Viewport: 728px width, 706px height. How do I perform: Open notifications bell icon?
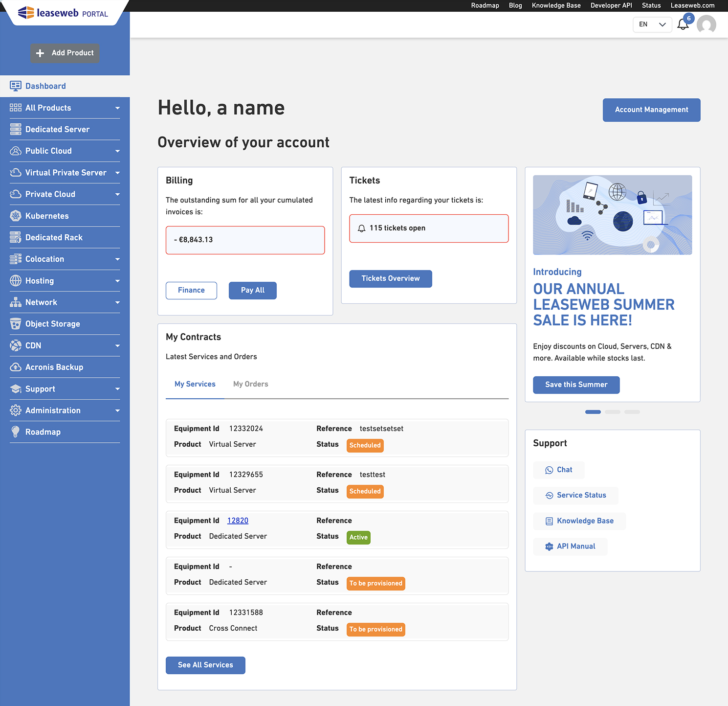pyautogui.click(x=683, y=24)
